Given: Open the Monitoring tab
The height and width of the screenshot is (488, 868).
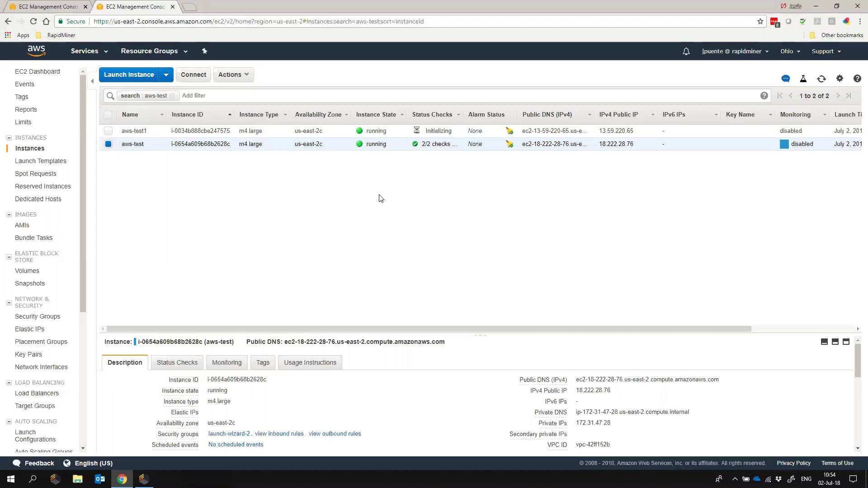Looking at the screenshot, I should point(226,362).
